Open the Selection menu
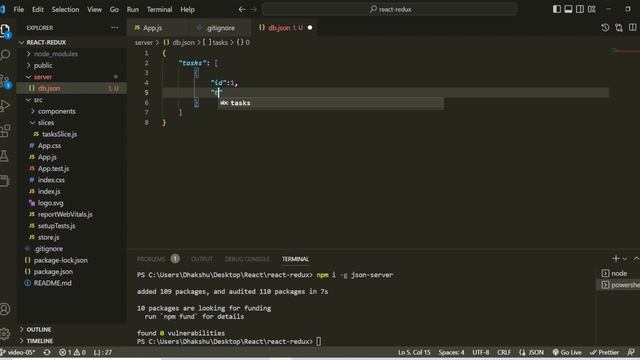640x360 pixels. point(65,9)
